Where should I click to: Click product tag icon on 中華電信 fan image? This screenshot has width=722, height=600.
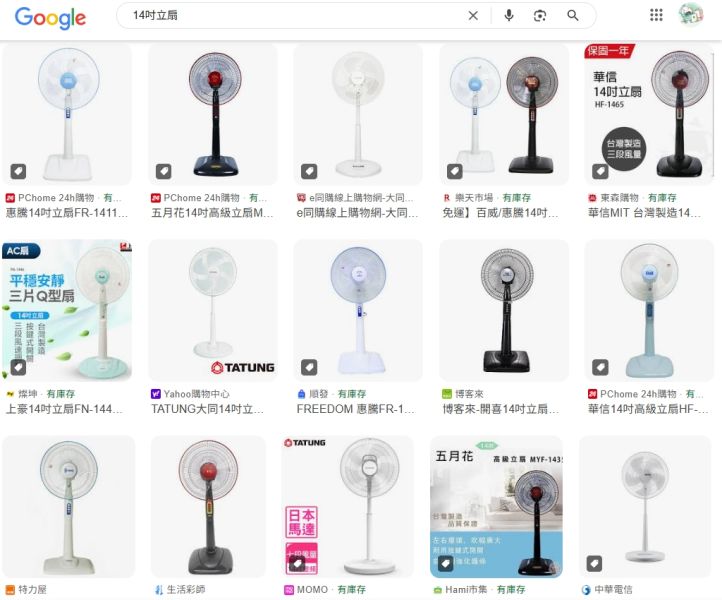point(594,563)
